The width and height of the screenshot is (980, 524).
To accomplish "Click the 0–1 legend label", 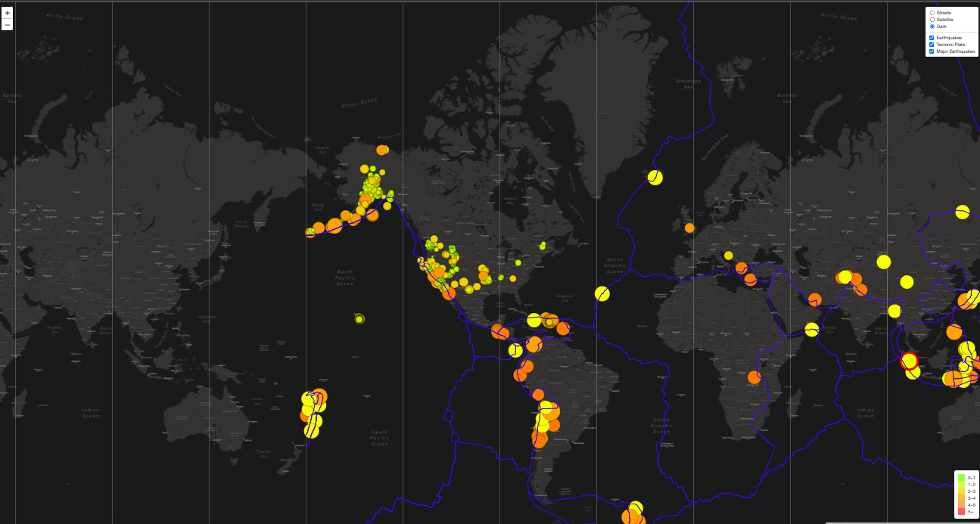I will tap(972, 478).
